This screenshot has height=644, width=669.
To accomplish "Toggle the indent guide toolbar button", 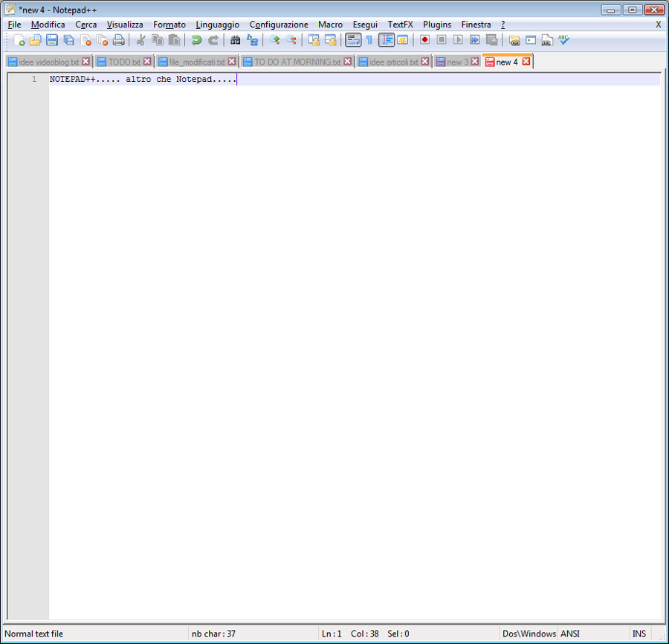I will pyautogui.click(x=386, y=40).
